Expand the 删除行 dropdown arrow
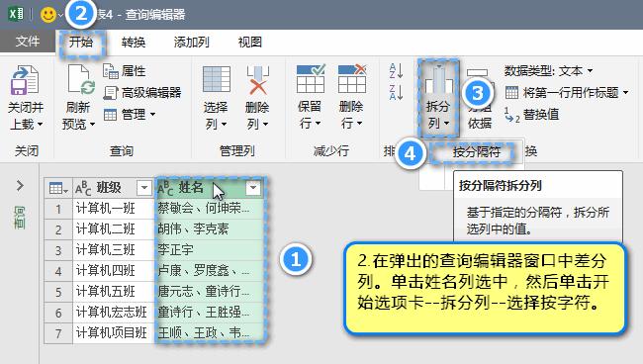The width and height of the screenshot is (643, 364). [x=359, y=123]
